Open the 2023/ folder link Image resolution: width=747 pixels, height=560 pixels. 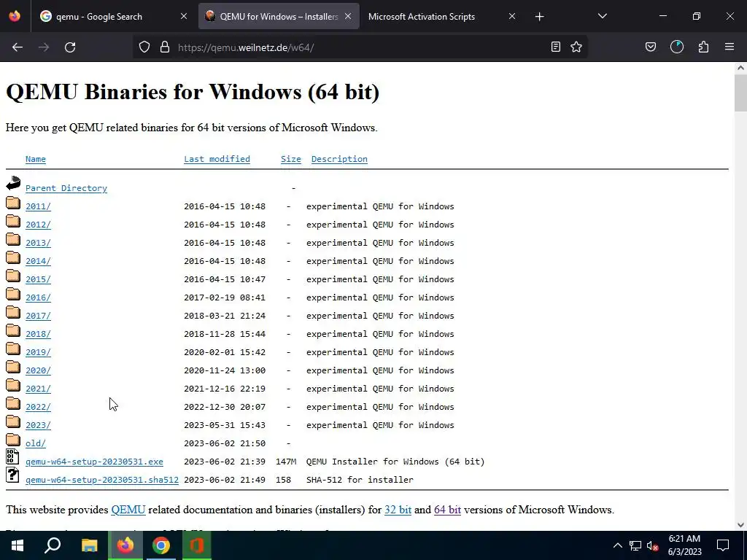38,425
